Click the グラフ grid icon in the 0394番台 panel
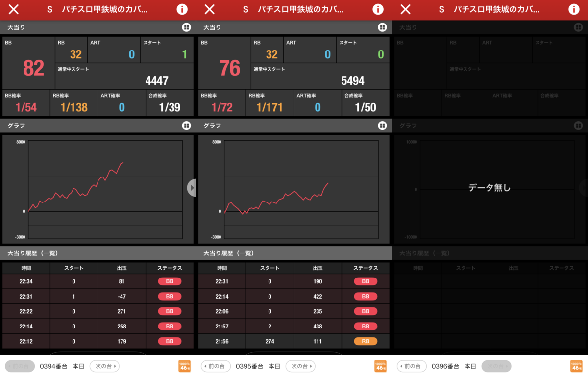The width and height of the screenshot is (588, 379). (186, 126)
